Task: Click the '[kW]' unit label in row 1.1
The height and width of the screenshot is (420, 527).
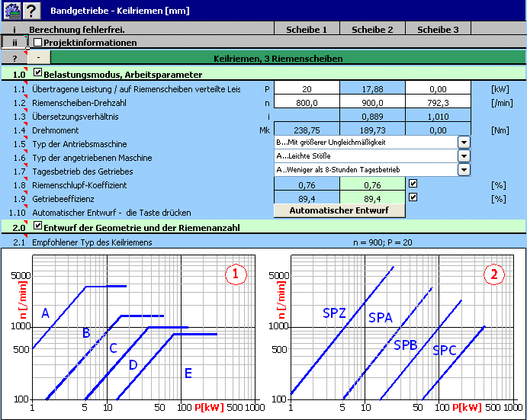Action: tap(500, 89)
